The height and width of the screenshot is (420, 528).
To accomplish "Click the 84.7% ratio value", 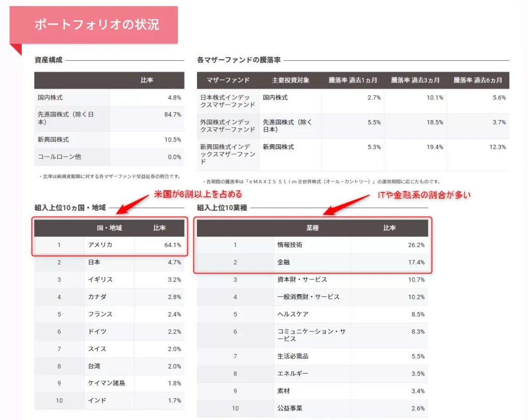I will (173, 114).
